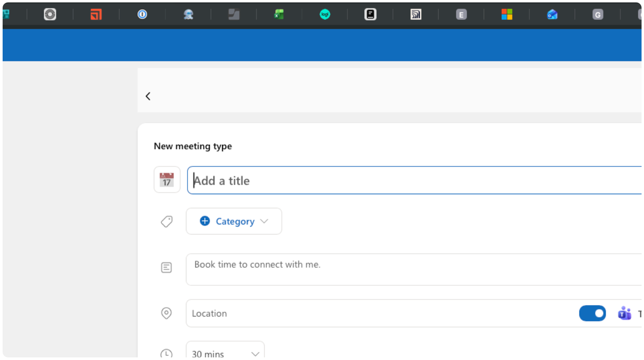Open the white book icon tab
The width and height of the screenshot is (644, 360).
[x=370, y=15]
